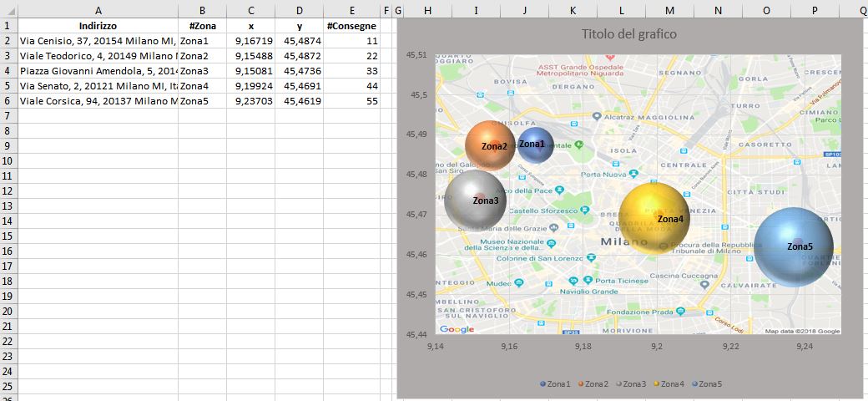Select cell with Viale Teodorico address

(x=98, y=55)
